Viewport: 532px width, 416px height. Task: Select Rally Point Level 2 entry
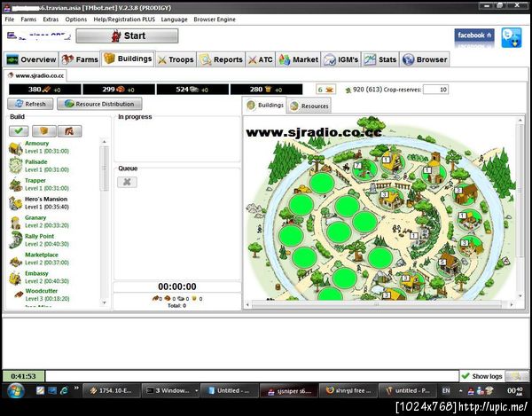[x=47, y=240]
